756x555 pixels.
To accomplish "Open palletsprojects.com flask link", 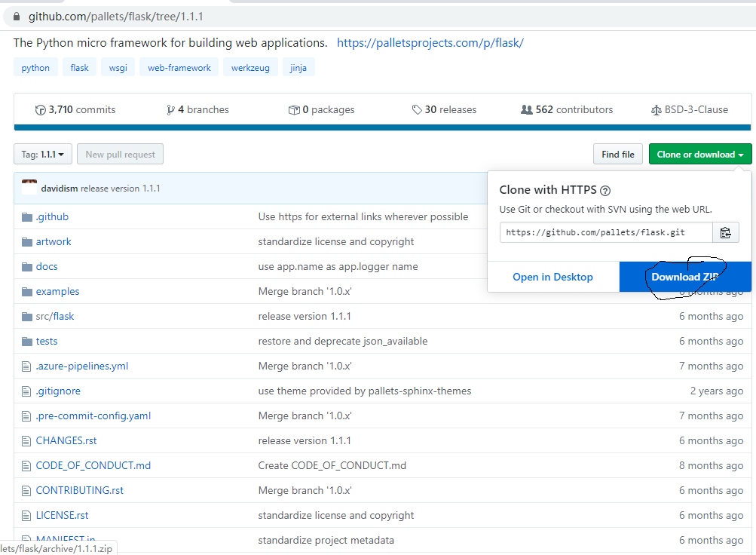I will (430, 43).
